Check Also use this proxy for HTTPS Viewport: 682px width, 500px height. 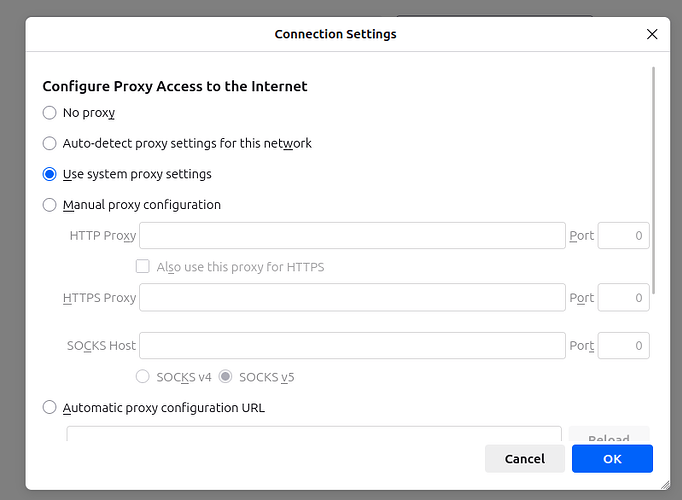tap(143, 267)
